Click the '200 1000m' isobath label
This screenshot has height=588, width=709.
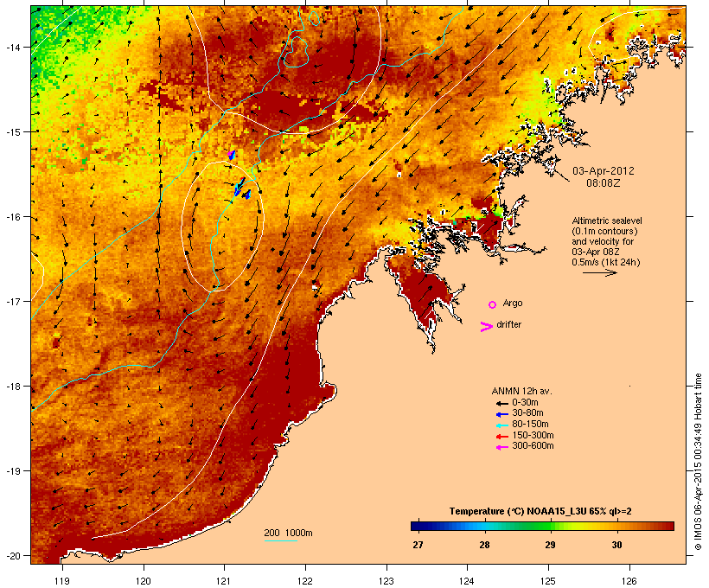(288, 533)
